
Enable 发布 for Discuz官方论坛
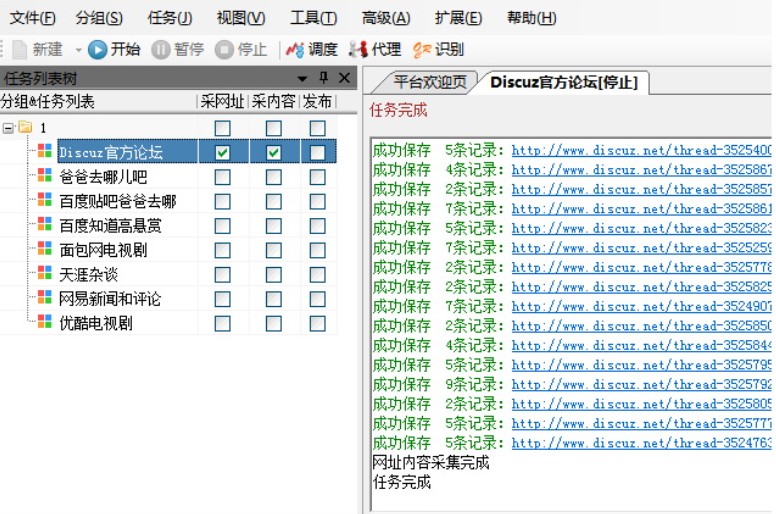tap(317, 152)
